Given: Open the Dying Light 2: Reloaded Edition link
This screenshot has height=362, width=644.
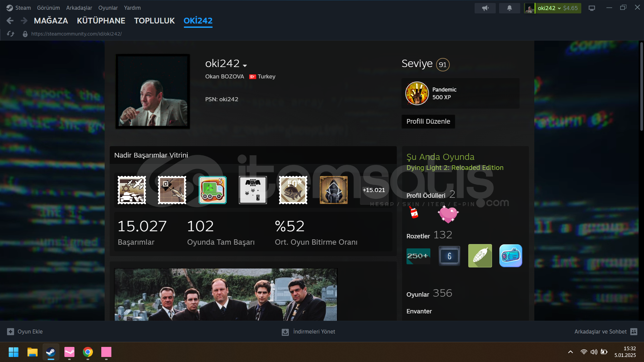Looking at the screenshot, I should 454,168.
